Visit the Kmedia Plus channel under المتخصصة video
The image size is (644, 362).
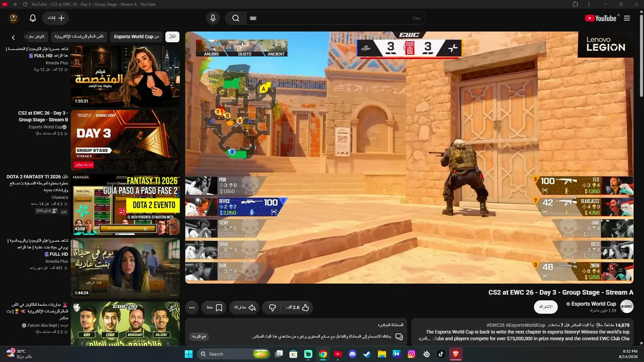(57, 63)
